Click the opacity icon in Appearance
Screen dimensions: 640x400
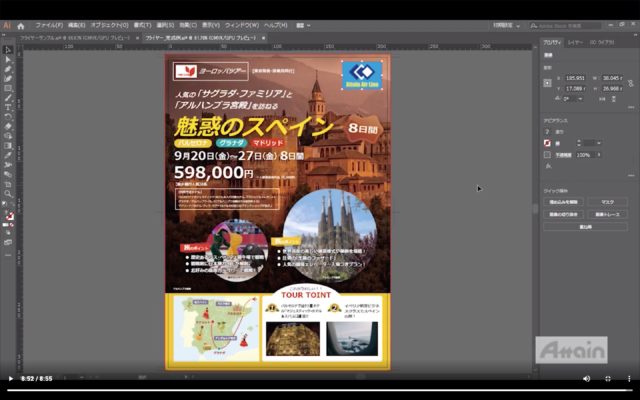(x=547, y=155)
